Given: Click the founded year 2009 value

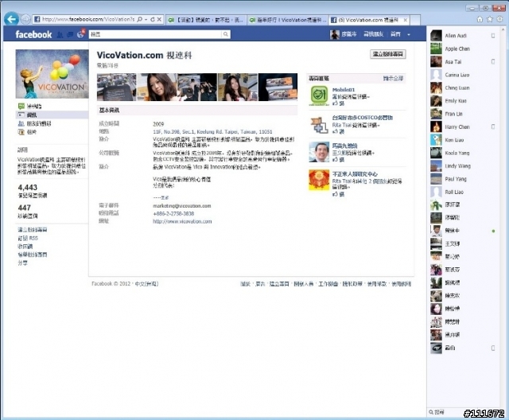Looking at the screenshot, I should 158,124.
